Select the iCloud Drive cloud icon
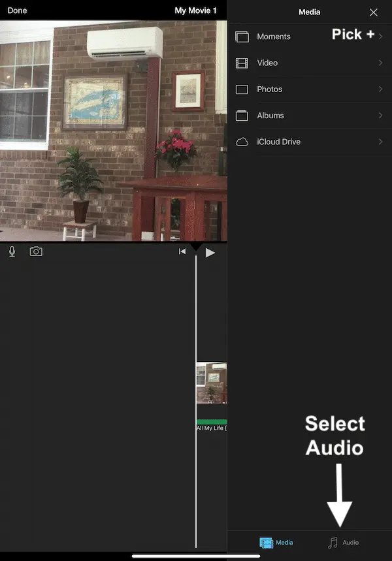This screenshot has width=392, height=561. [x=242, y=142]
